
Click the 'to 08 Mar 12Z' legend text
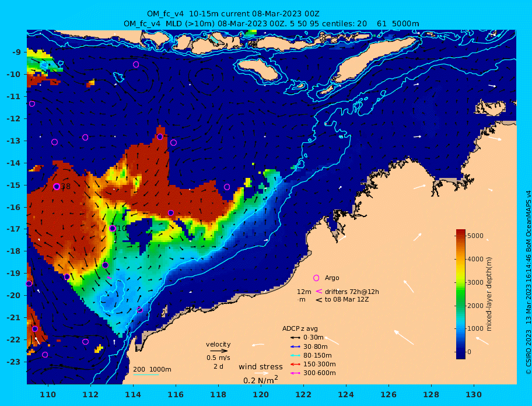pos(346,299)
